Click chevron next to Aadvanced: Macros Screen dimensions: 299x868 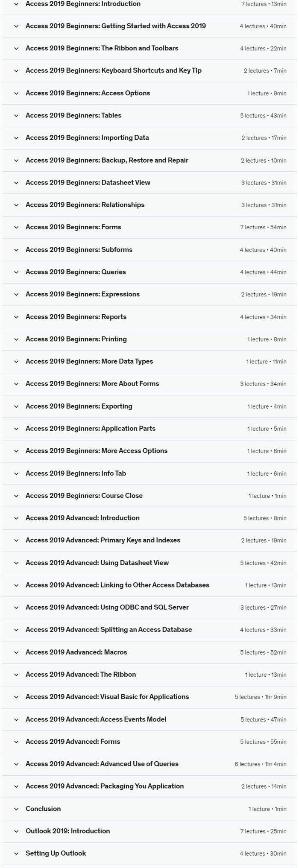pyautogui.click(x=16, y=652)
